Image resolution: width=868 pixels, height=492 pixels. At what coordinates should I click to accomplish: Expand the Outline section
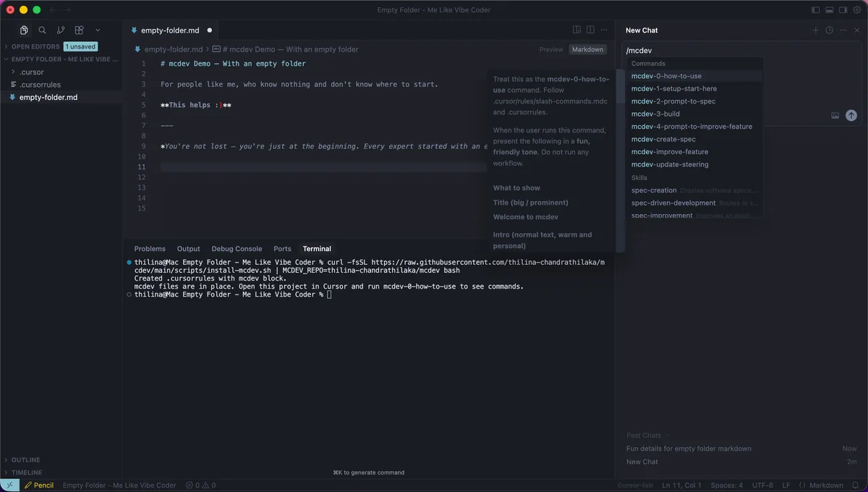coord(26,460)
